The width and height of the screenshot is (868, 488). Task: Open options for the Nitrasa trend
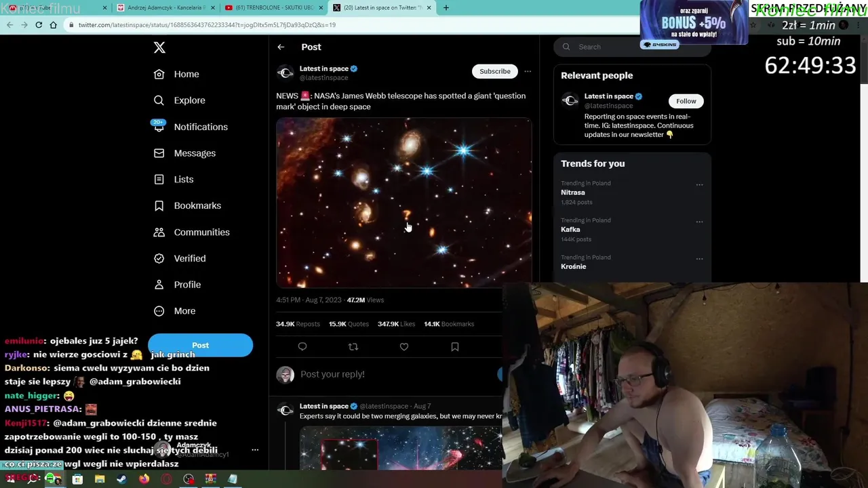point(699,184)
